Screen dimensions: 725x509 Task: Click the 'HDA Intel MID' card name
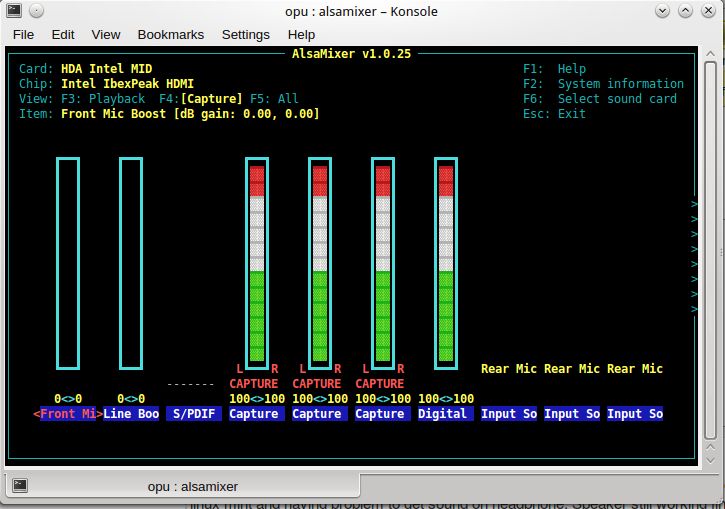(106, 69)
